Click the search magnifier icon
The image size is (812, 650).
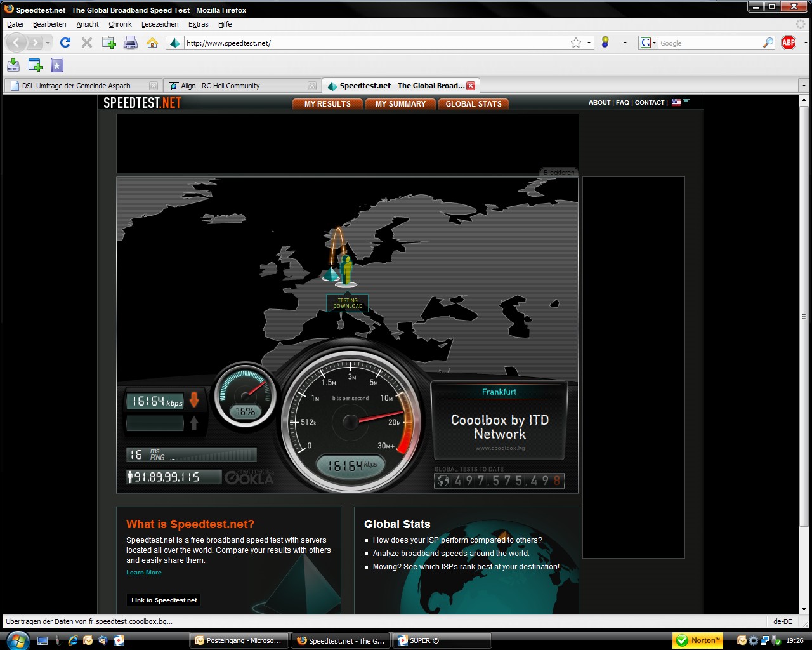[x=768, y=43]
